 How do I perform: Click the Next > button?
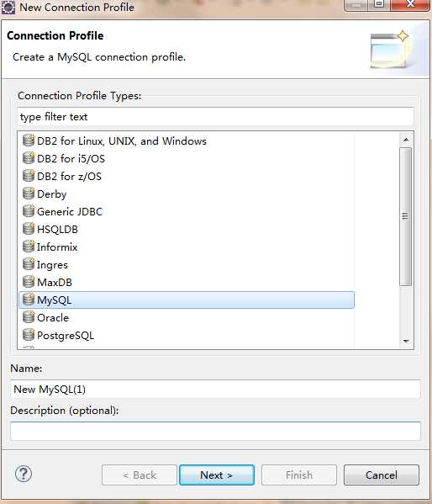(x=217, y=475)
